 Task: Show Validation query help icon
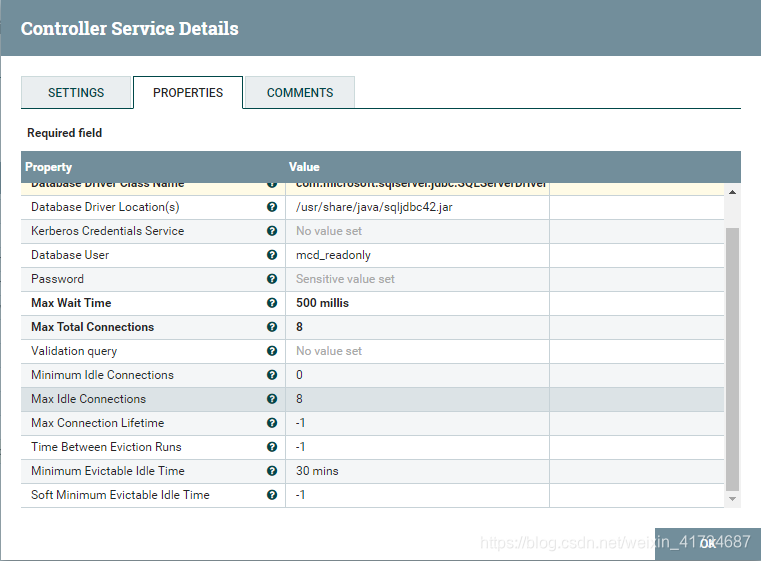[x=272, y=351]
